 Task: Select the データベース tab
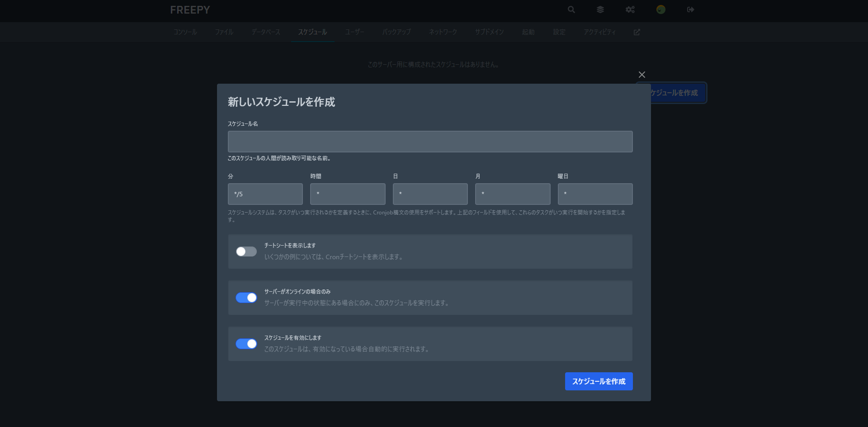(x=265, y=32)
